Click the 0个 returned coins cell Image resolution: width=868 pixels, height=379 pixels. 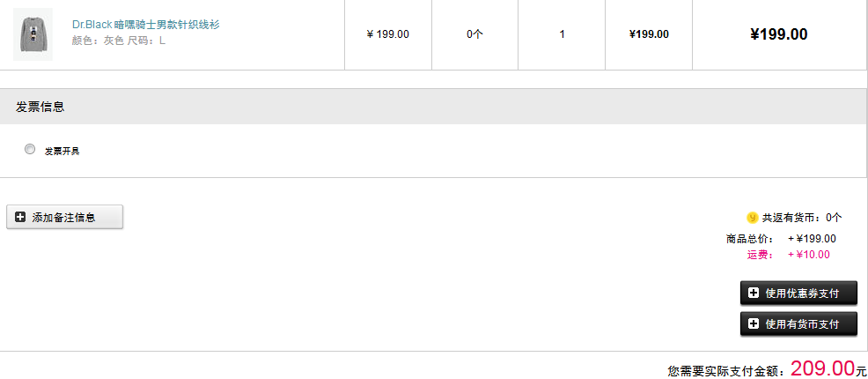(x=474, y=34)
